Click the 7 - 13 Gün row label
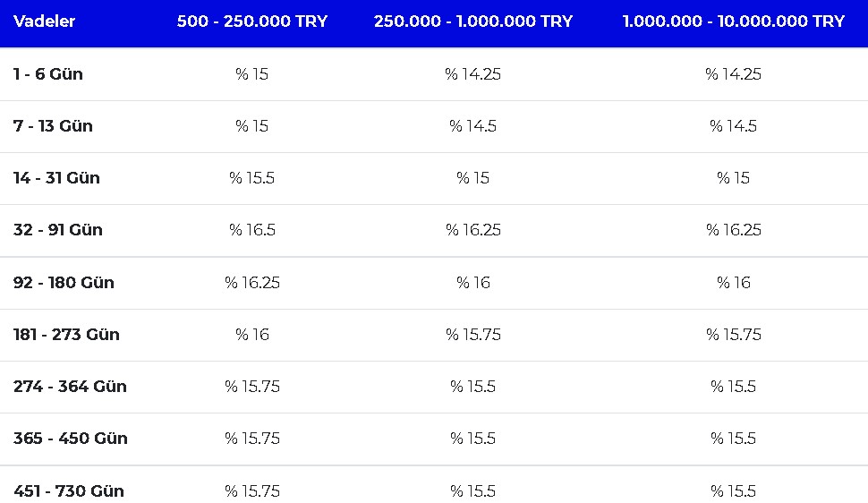This screenshot has height=503, width=868. [53, 125]
